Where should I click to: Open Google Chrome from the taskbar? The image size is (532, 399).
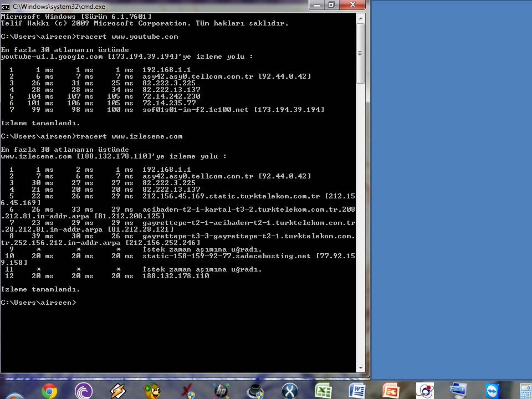click(x=49, y=391)
